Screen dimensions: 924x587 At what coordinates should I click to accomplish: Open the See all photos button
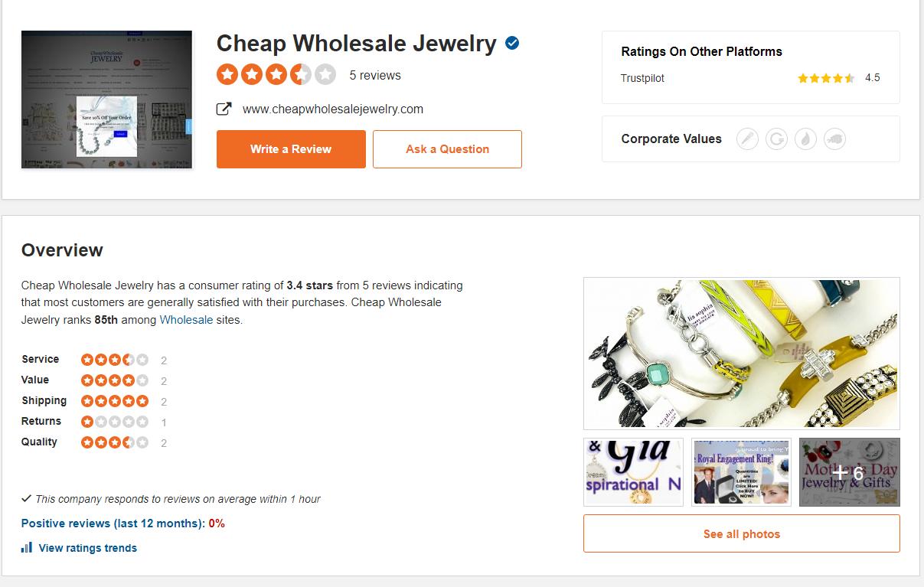pos(741,533)
